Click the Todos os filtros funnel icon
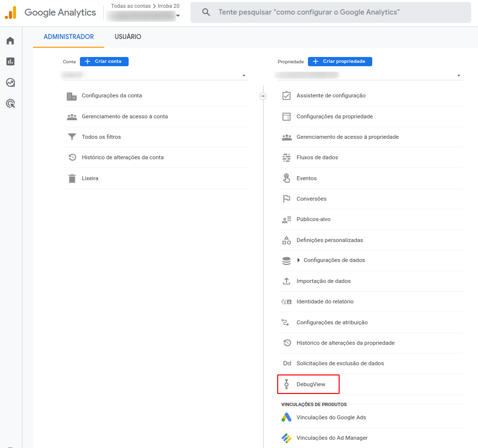The height and width of the screenshot is (448, 478). [x=72, y=137]
